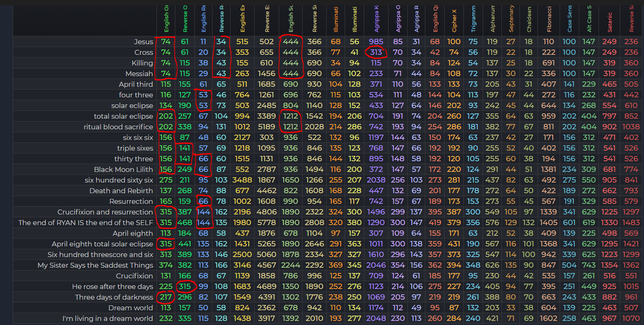
Task: Select 'My Sister Says the Saddest Things' label
Action: coord(96,265)
